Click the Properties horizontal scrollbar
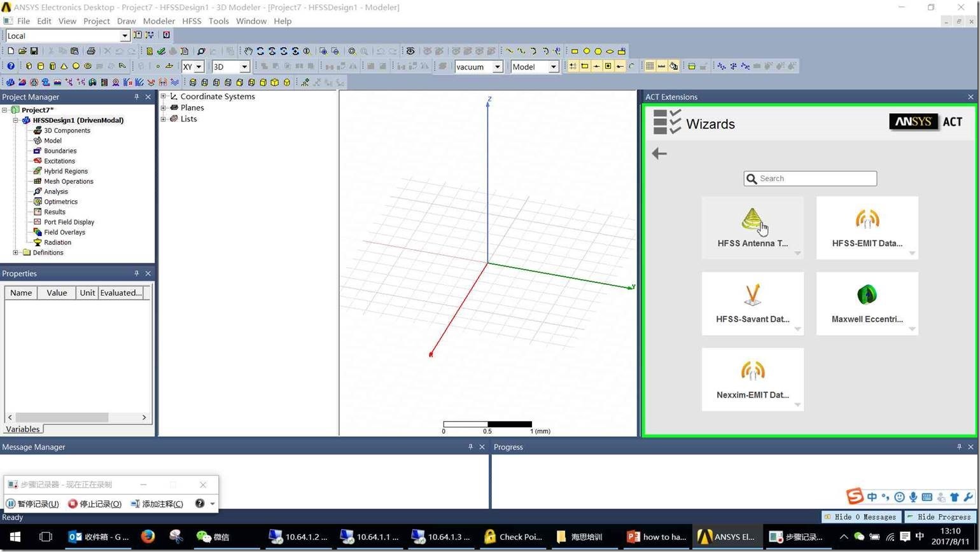 (x=77, y=417)
